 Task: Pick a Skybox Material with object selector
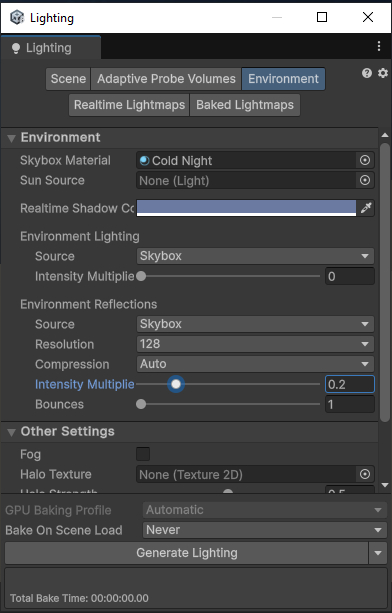click(x=365, y=160)
